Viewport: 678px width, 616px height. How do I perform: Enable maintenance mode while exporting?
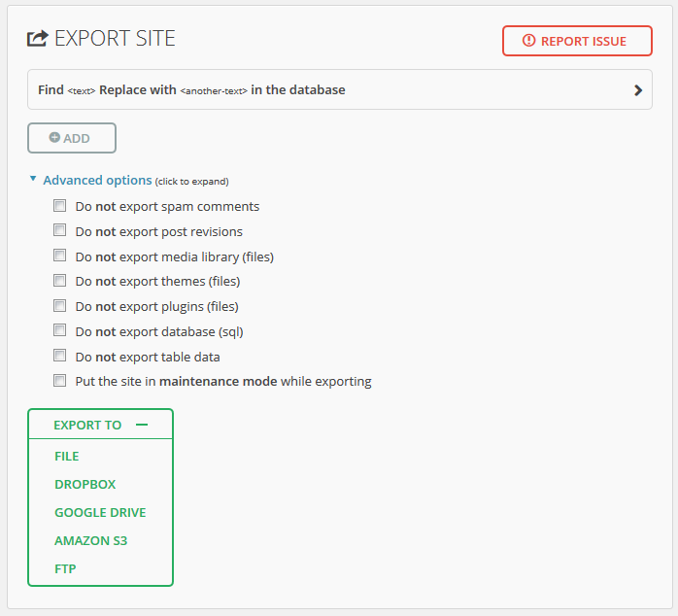(59, 381)
